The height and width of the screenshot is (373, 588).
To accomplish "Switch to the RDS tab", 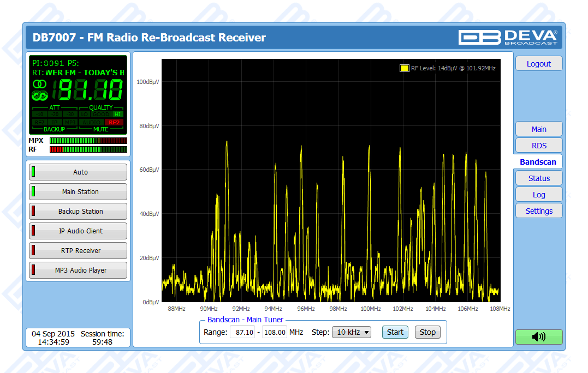I will [539, 146].
